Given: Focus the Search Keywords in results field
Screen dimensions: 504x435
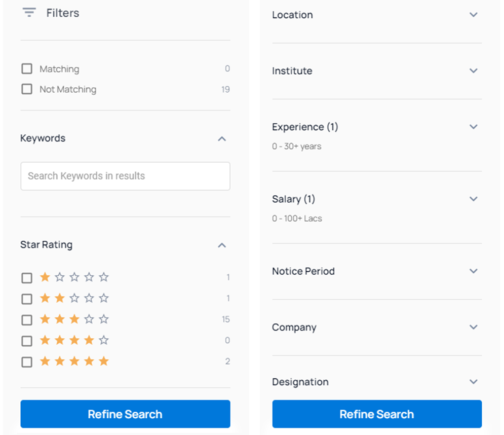Looking at the screenshot, I should pos(125,176).
